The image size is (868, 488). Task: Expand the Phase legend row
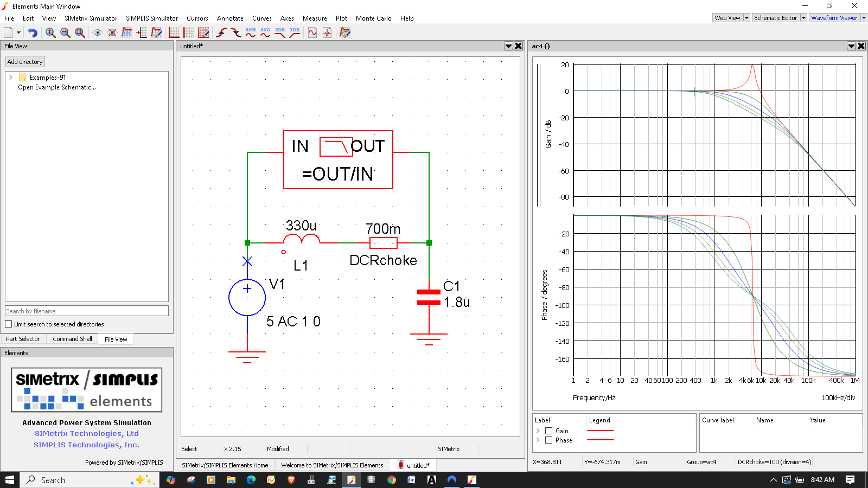pos(538,440)
